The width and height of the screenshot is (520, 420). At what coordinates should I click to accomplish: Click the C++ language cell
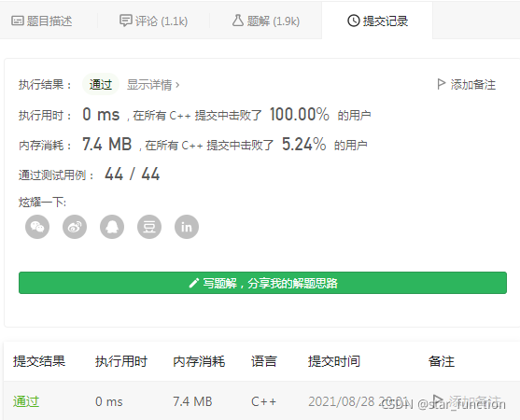[263, 401]
